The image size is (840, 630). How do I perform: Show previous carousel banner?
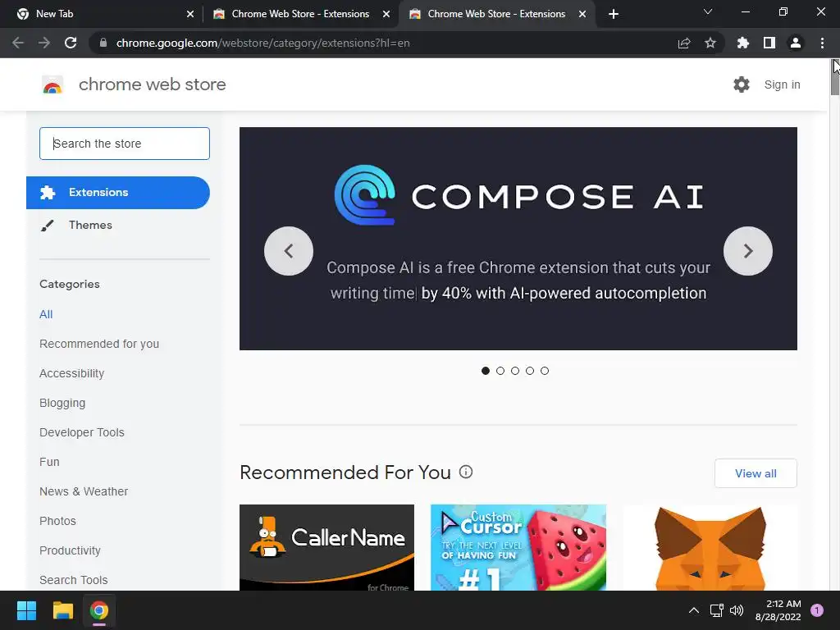click(289, 251)
